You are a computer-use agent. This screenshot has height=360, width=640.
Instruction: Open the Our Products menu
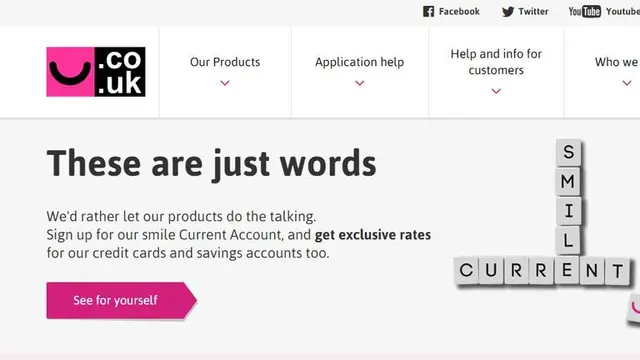click(x=225, y=62)
